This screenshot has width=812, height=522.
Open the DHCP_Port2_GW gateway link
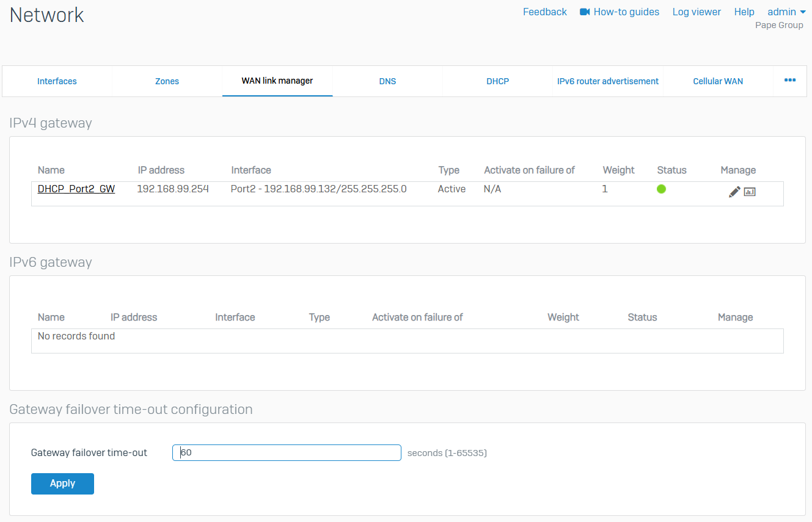pos(76,189)
